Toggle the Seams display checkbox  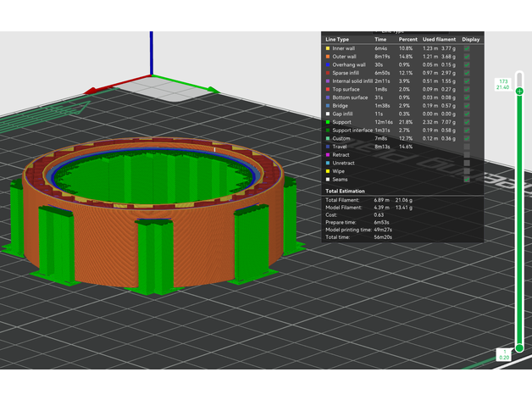click(x=468, y=180)
